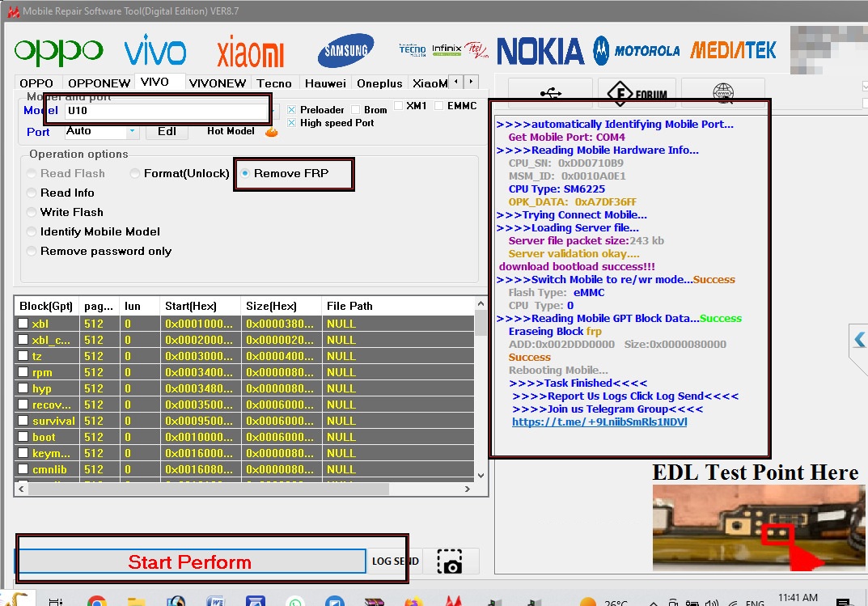
Task: Check the tz partition row checkbox
Action: pyautogui.click(x=23, y=355)
